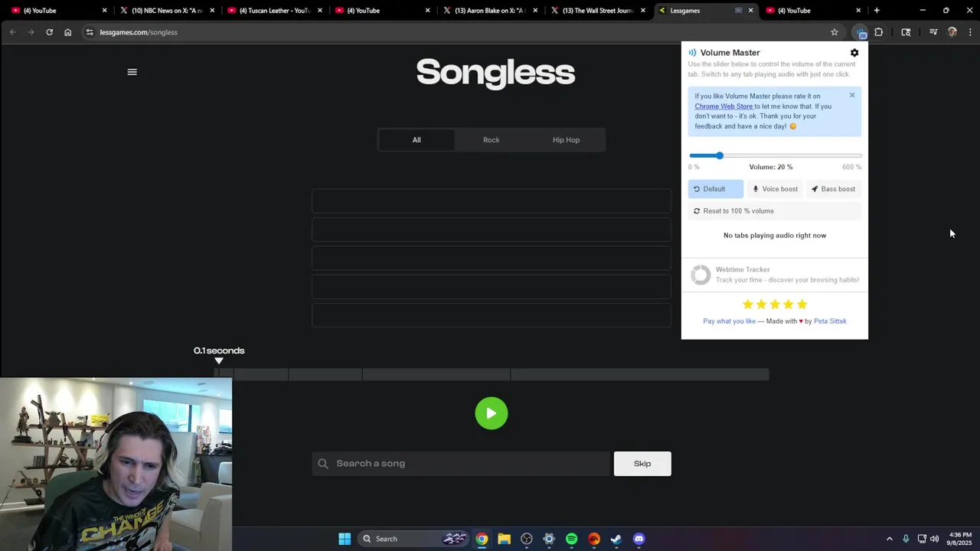
Task: Open OBS Studio from the taskbar
Action: (x=527, y=539)
